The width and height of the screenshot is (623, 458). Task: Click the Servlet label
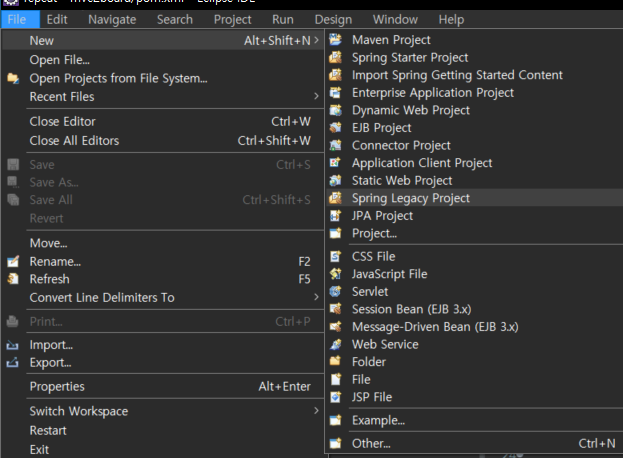pyautogui.click(x=370, y=292)
